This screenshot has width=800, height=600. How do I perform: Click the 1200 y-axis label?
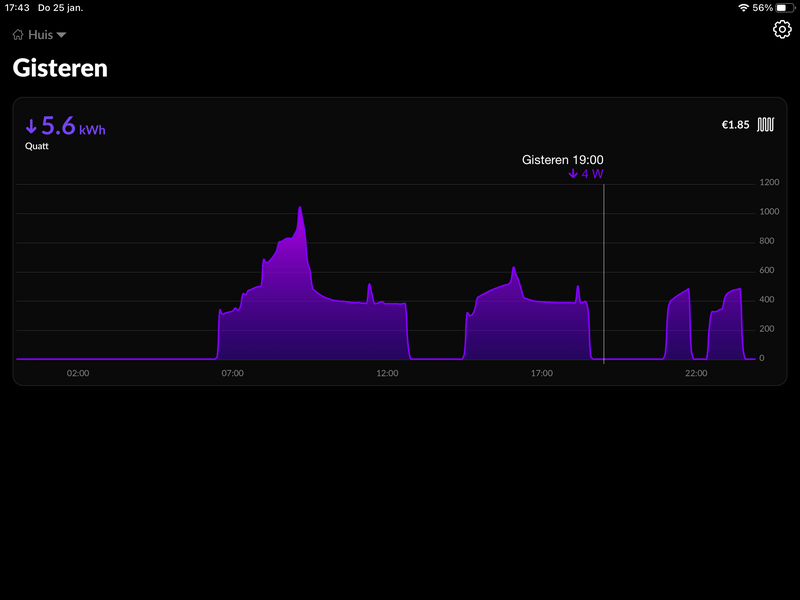tap(769, 183)
